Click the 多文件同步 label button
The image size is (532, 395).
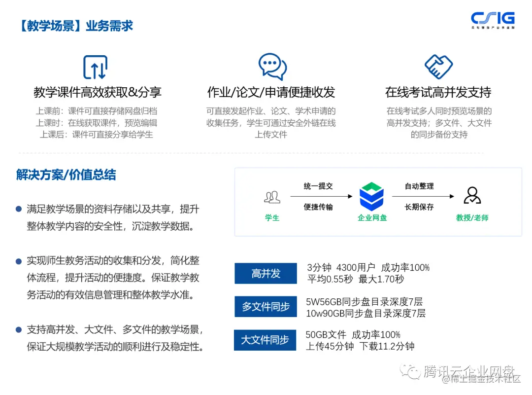266,306
